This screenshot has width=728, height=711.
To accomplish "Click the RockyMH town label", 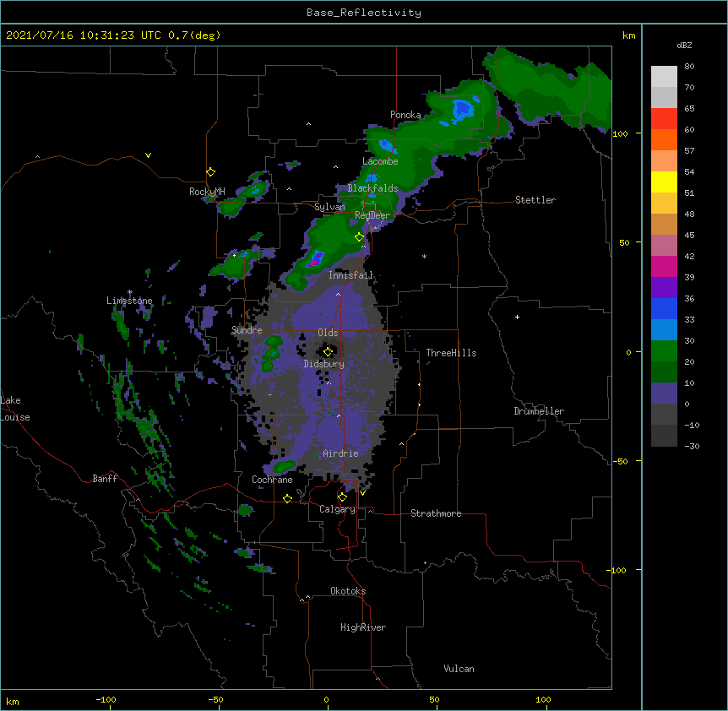I will (x=207, y=192).
